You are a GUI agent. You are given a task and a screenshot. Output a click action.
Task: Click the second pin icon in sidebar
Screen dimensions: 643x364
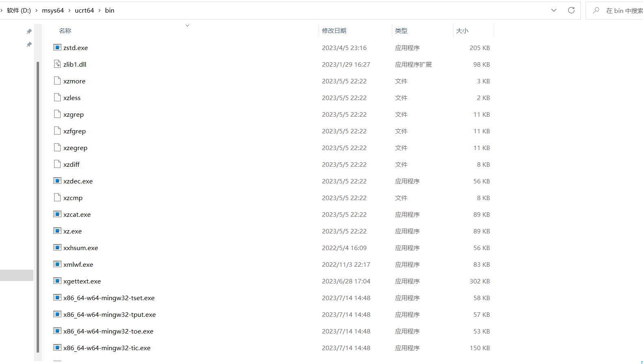29,44
